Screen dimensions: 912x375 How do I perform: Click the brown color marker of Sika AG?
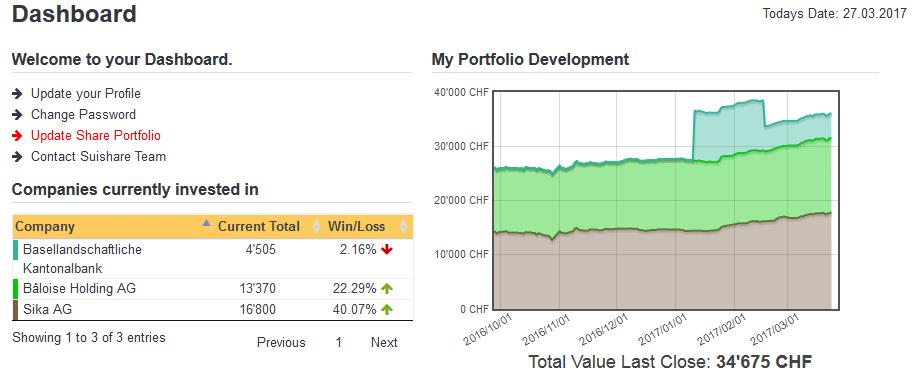[15, 309]
